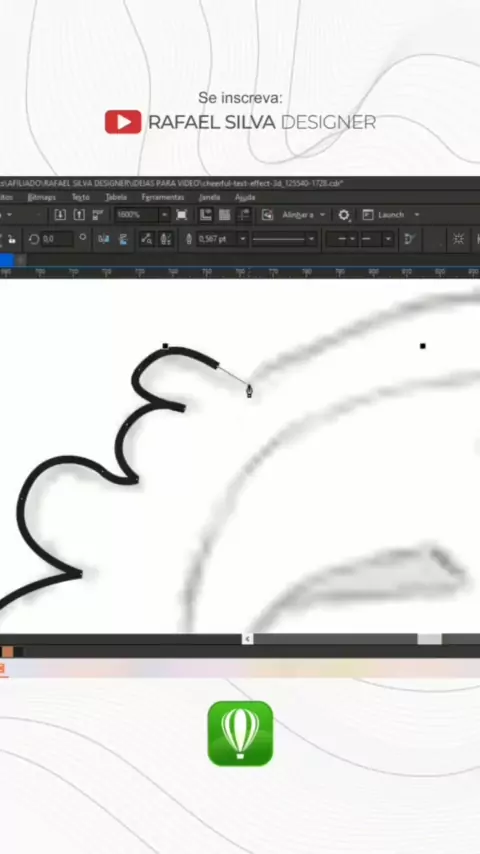Open the Options gear icon
The image size is (480, 854).
[343, 215]
